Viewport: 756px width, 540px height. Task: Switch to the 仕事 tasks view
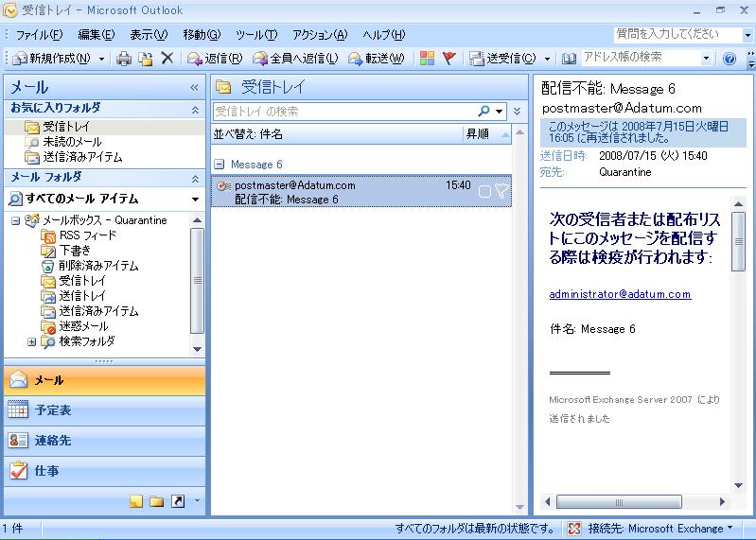pos(105,471)
